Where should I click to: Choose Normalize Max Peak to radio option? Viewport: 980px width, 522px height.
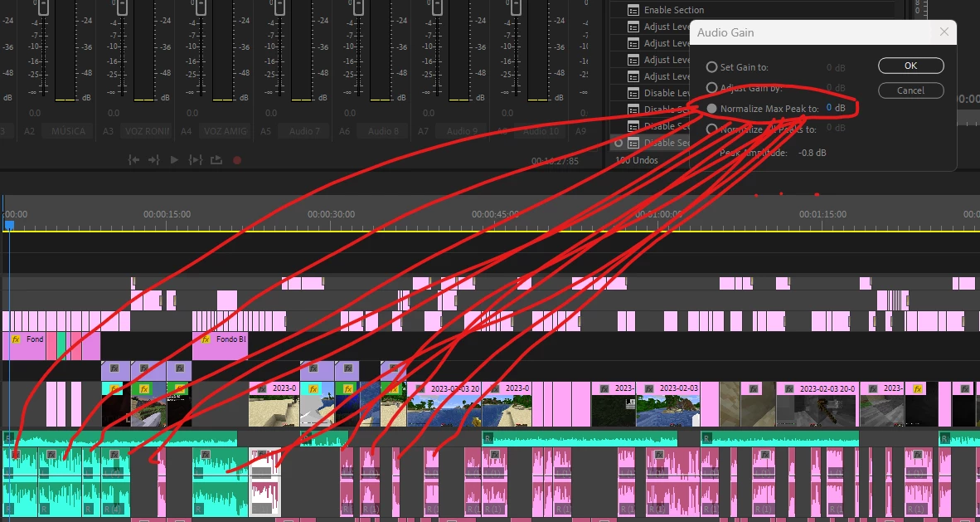(711, 108)
